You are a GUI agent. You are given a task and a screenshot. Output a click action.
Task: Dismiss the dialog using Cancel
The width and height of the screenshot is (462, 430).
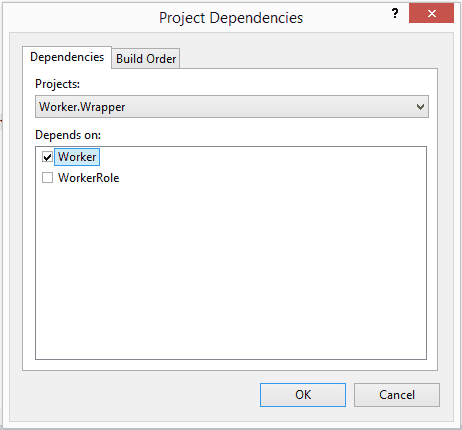coord(397,395)
